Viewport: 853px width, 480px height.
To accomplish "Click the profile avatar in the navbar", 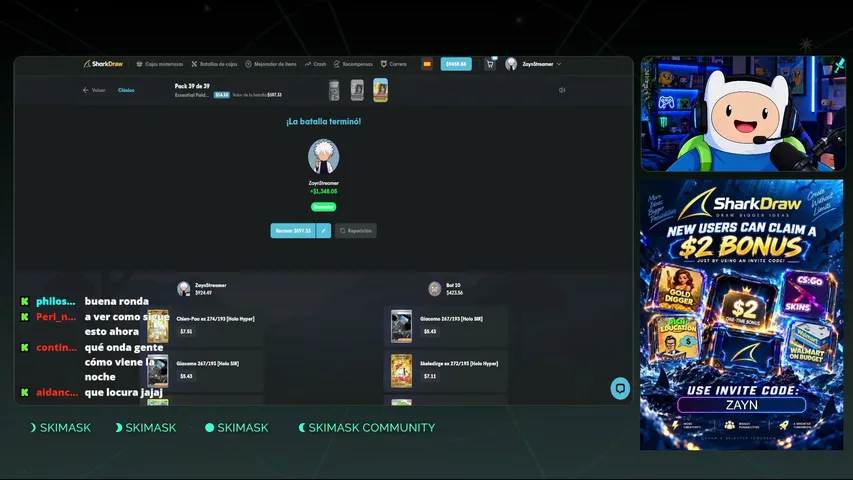I will [511, 64].
